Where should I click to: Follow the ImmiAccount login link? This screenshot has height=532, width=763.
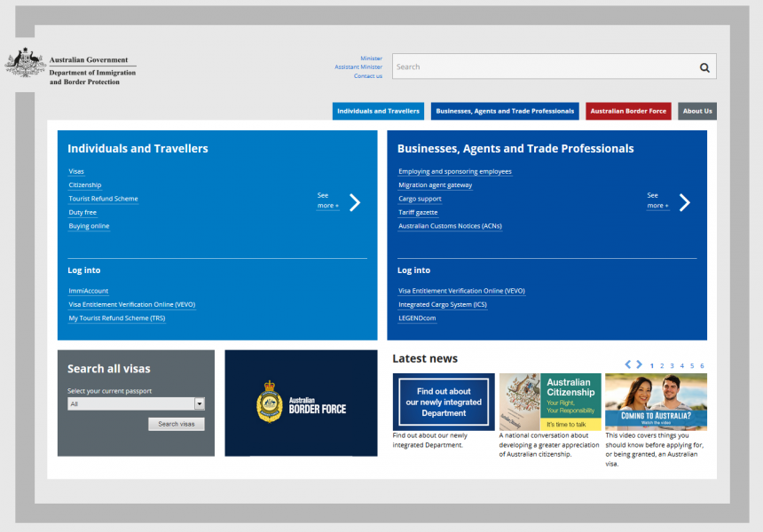(x=90, y=291)
